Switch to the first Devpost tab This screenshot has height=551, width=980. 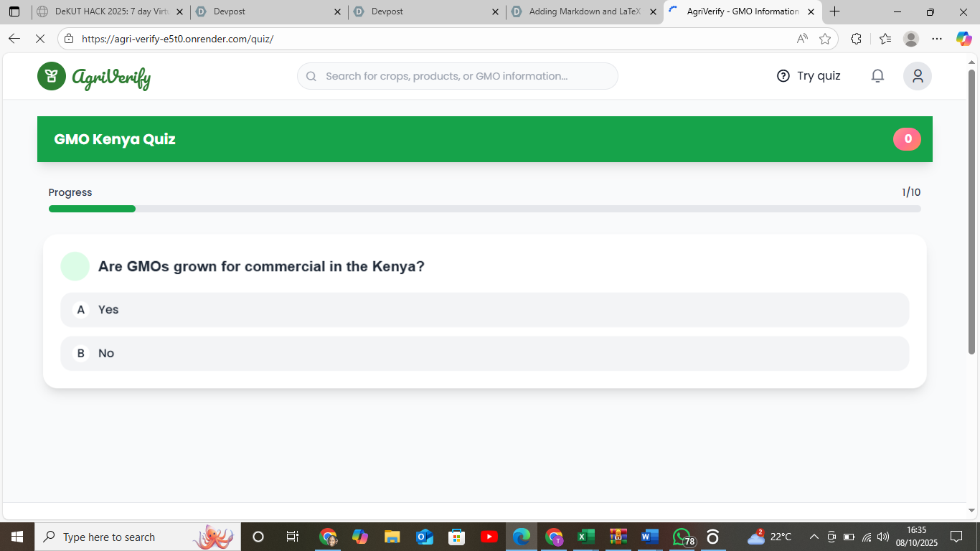(269, 11)
